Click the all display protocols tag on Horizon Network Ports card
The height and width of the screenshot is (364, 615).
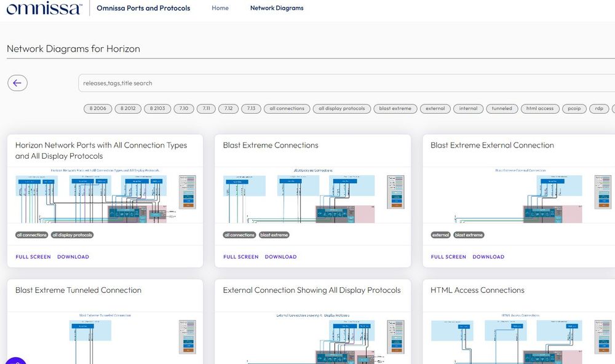pos(72,235)
